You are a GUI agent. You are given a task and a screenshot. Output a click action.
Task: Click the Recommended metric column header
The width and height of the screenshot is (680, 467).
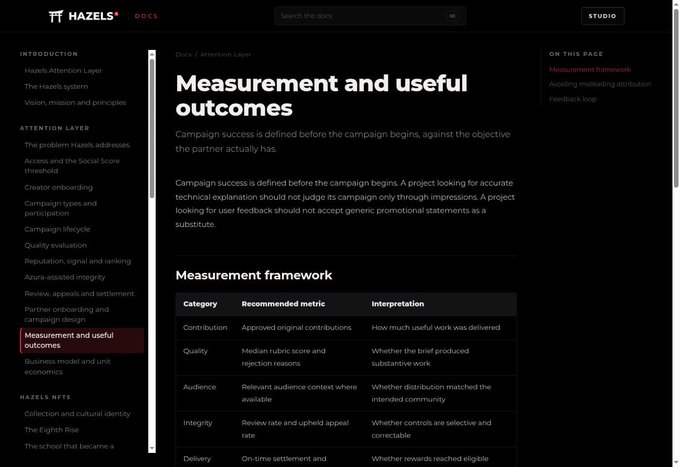coord(283,304)
